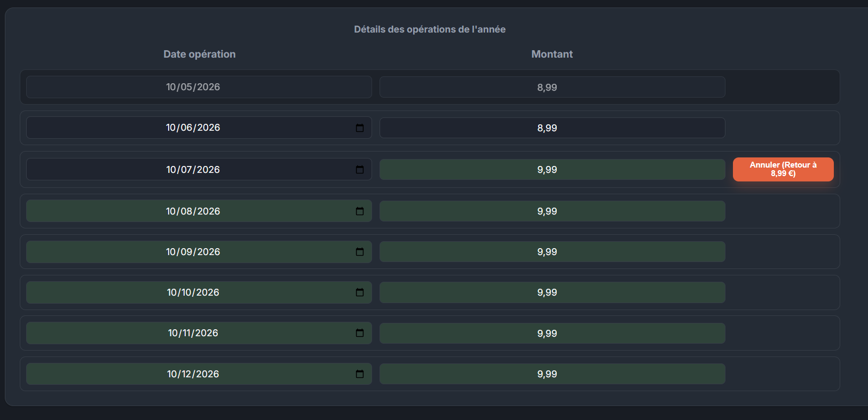Edit the 10/06/2026 date field
868x420 pixels.
[x=199, y=128]
